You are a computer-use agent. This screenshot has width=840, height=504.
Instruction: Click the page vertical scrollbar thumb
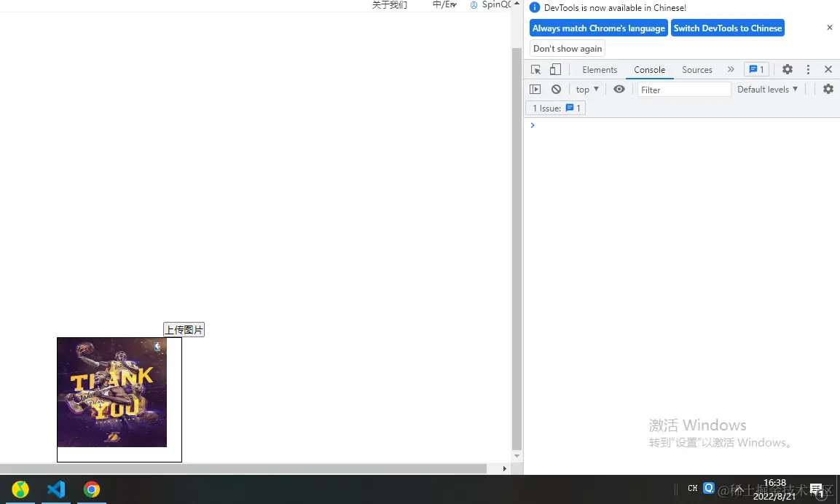tap(517, 249)
